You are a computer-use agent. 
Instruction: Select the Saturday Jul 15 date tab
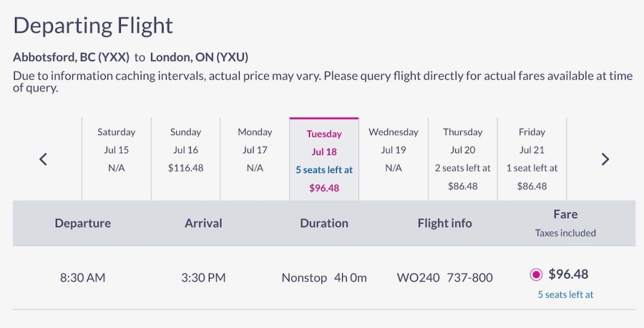116,159
